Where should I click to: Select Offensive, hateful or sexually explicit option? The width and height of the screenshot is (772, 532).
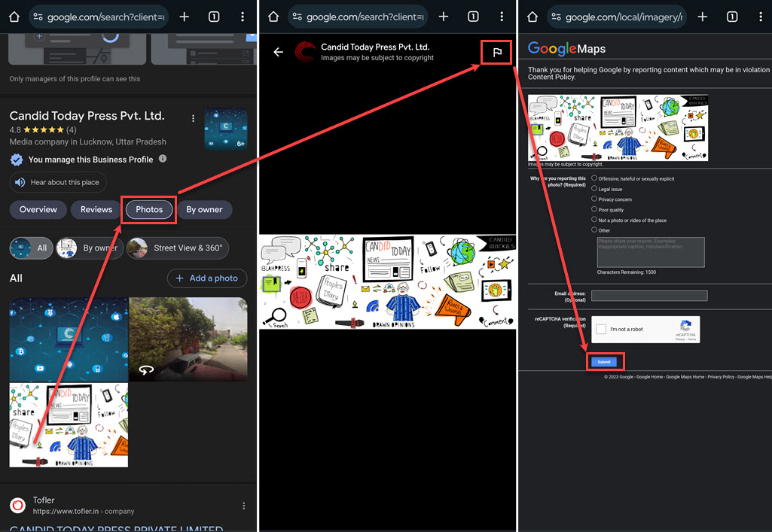(594, 178)
